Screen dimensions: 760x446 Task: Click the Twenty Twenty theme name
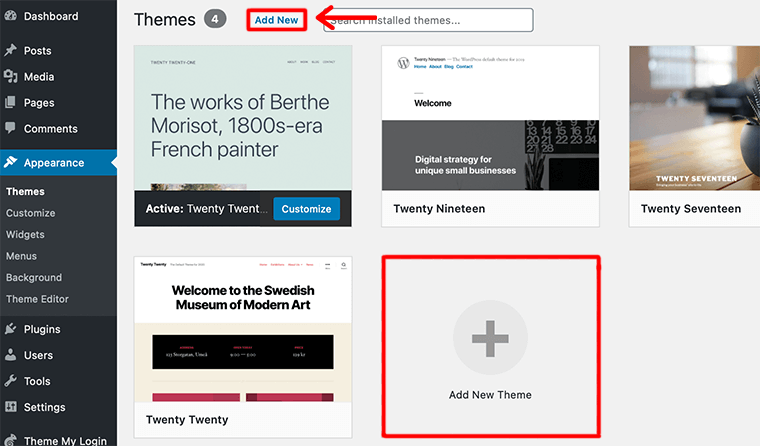[x=187, y=419]
